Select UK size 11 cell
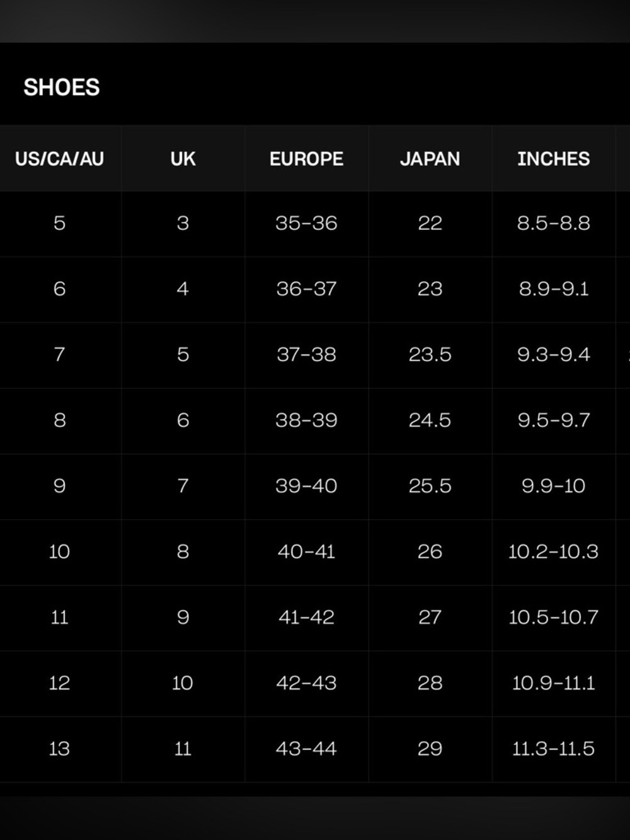This screenshot has width=630, height=840. [183, 749]
